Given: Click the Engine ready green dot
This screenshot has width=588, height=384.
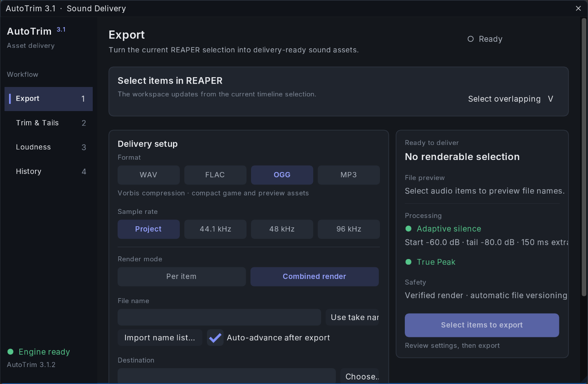Looking at the screenshot, I should (11, 352).
